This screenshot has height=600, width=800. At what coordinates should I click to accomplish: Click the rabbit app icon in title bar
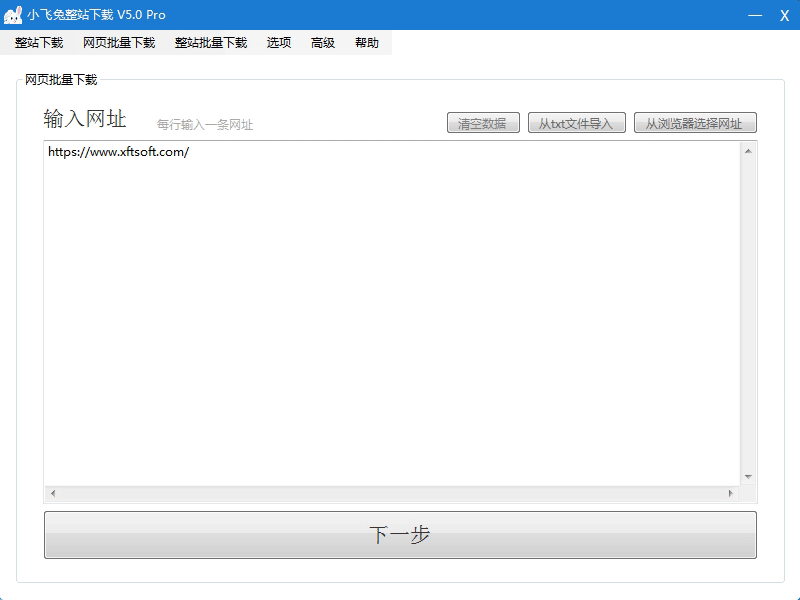click(x=13, y=15)
